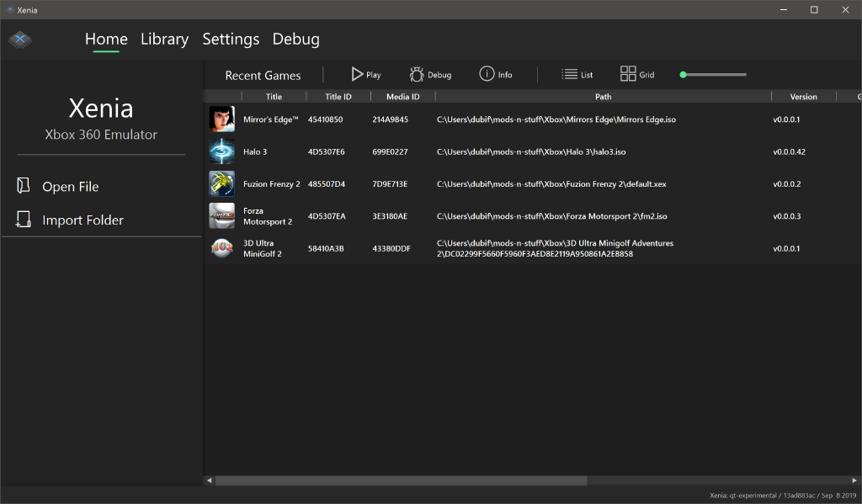This screenshot has width=862, height=504.
Task: Sort games by the Title column header
Action: point(274,96)
